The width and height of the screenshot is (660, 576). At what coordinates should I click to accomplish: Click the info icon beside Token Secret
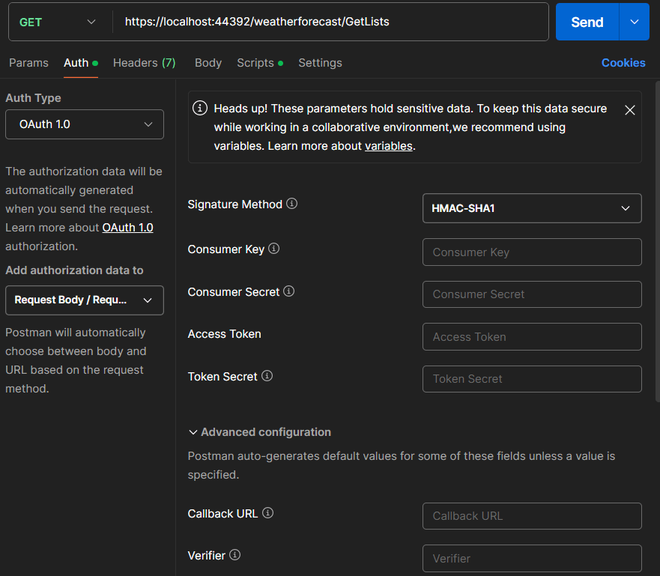(267, 377)
